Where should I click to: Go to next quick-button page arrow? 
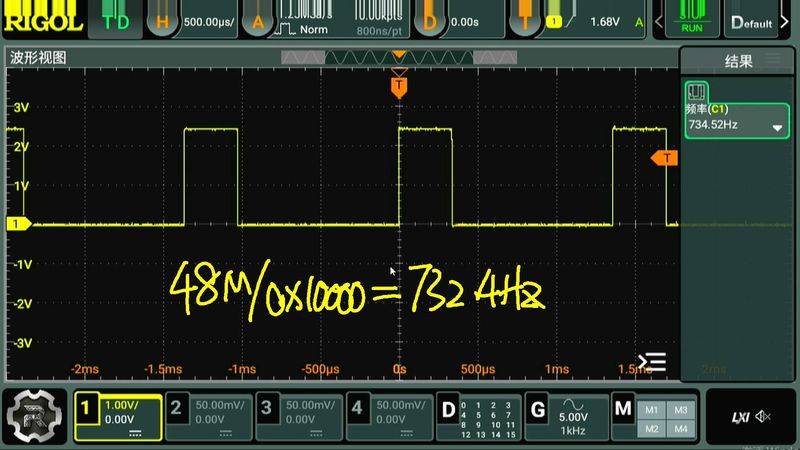784,22
